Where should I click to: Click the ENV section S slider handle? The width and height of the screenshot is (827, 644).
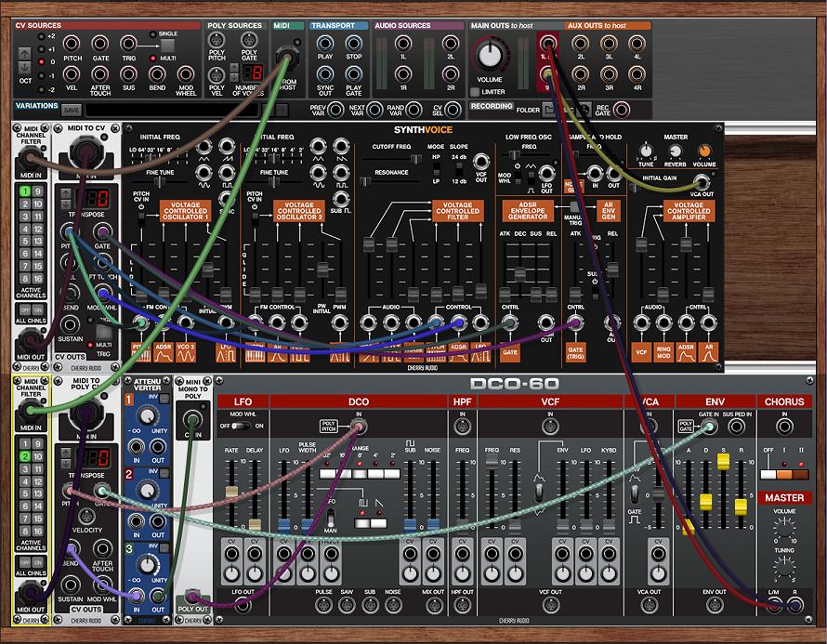coord(723,462)
